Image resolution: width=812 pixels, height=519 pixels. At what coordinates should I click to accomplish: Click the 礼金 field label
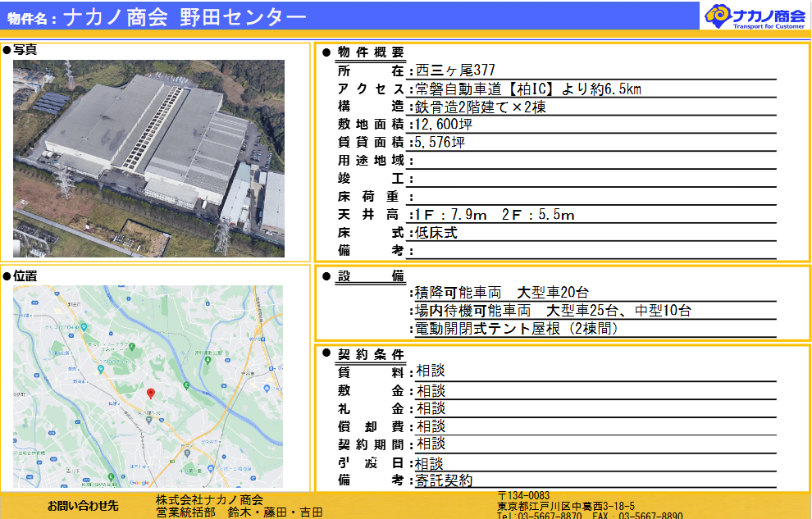(x=371, y=409)
